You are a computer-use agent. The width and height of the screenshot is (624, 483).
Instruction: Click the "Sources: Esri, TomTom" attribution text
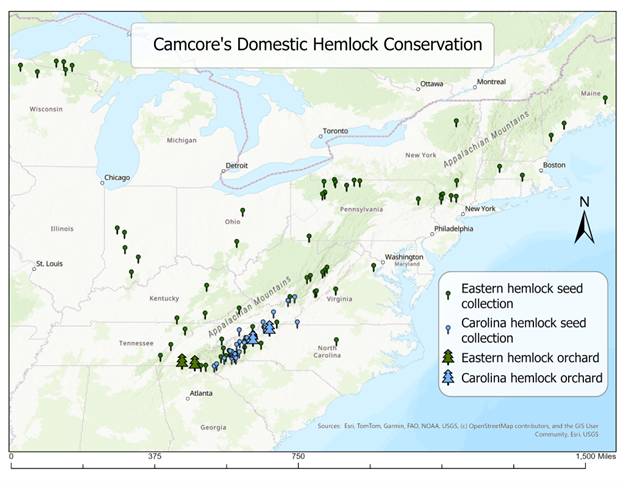coord(458,430)
